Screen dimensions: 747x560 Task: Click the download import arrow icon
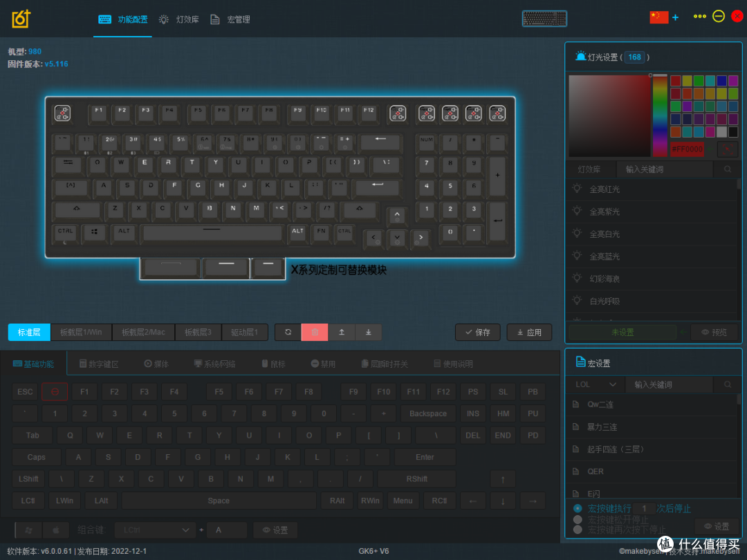point(368,332)
